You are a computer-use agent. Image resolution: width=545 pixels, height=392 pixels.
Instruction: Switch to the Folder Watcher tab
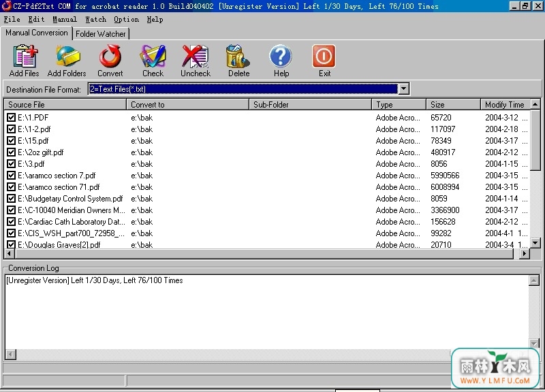point(100,34)
